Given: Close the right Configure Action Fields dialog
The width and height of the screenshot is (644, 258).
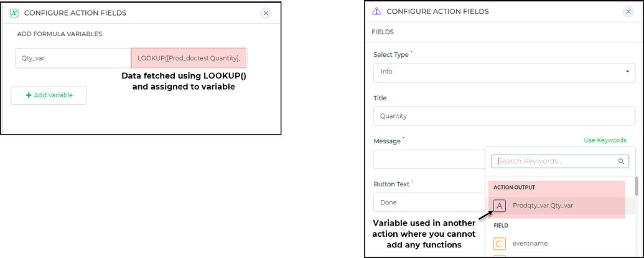Looking at the screenshot, I should pos(628,11).
